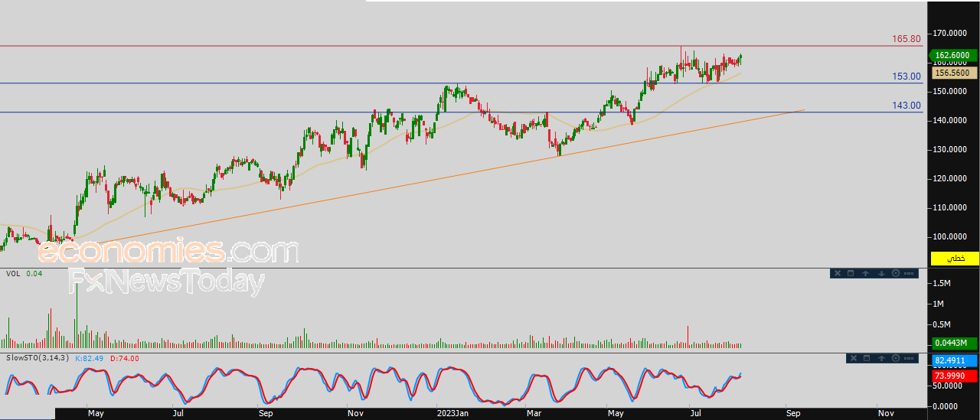Close the SlowSTO indicator panel
Viewport: 980px width, 420px height.
pyautogui.click(x=852, y=358)
